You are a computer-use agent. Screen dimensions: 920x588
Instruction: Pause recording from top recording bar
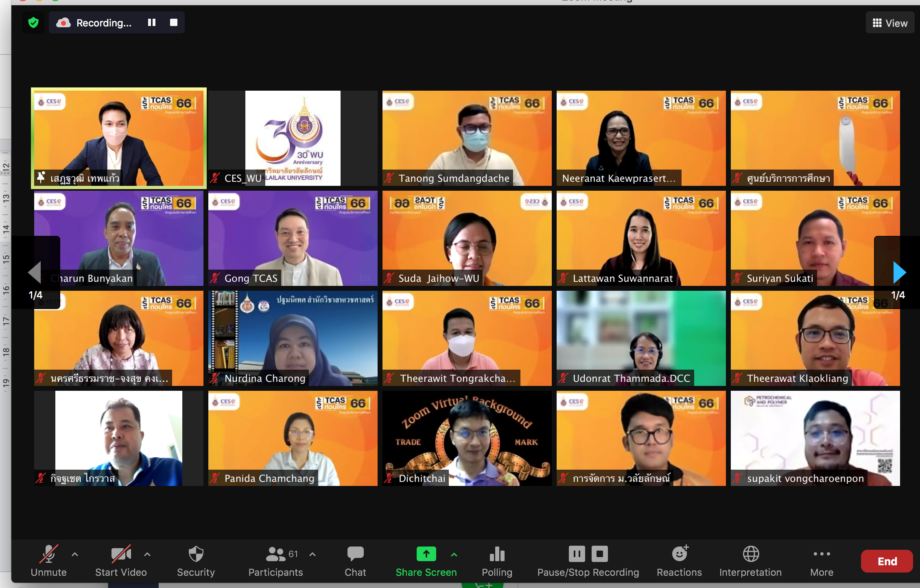click(152, 23)
